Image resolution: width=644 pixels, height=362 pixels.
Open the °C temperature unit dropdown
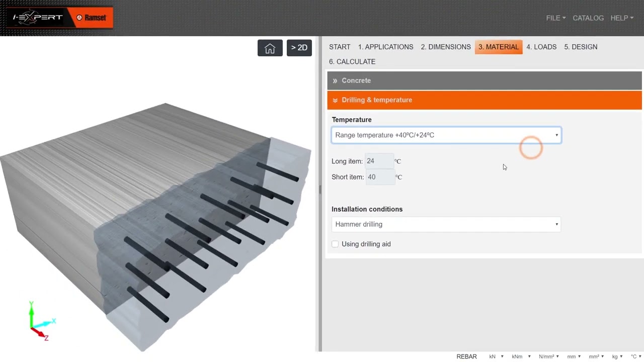[636, 356]
